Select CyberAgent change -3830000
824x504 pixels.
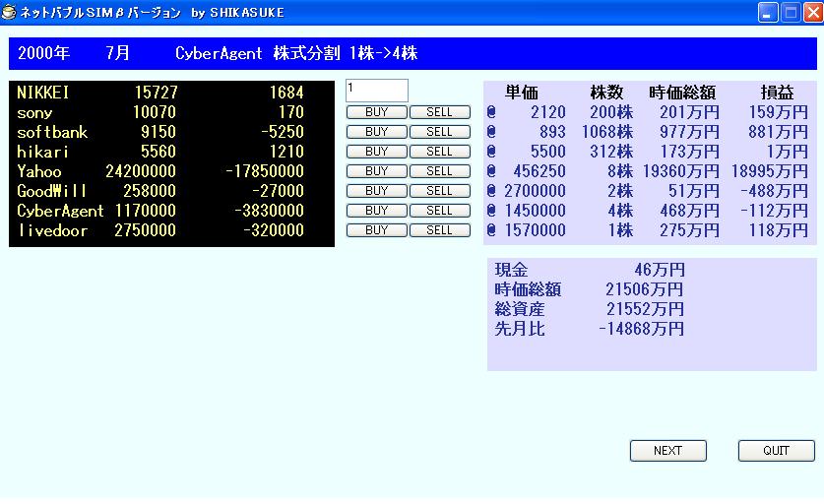tap(269, 211)
